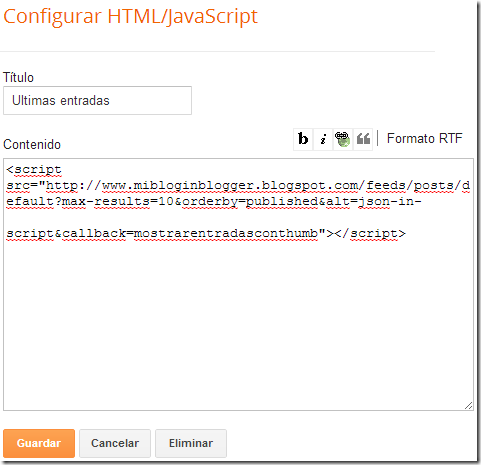Viewport: 481px width, 465px height.
Task: Insert a hyperlink using the link icon
Action: click(x=342, y=139)
